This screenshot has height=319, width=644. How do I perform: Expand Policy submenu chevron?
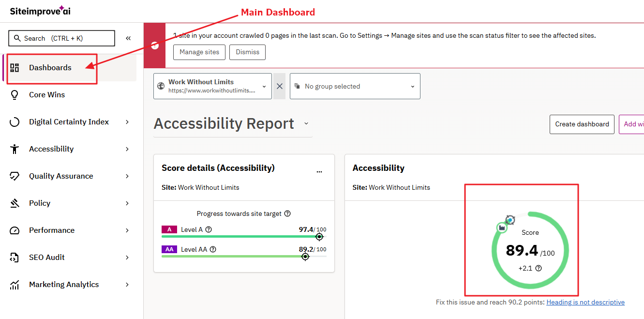pos(127,203)
